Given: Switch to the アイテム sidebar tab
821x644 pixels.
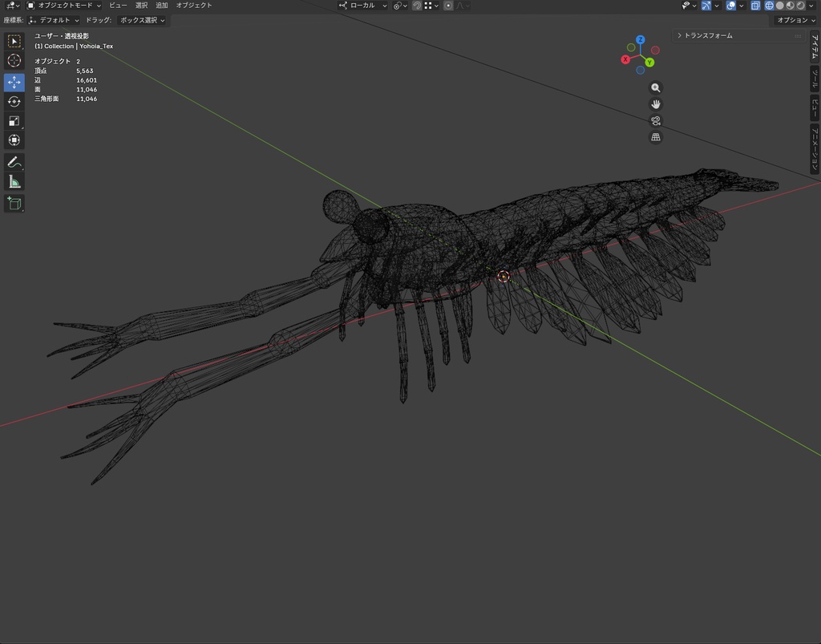Looking at the screenshot, I should click(x=815, y=46).
